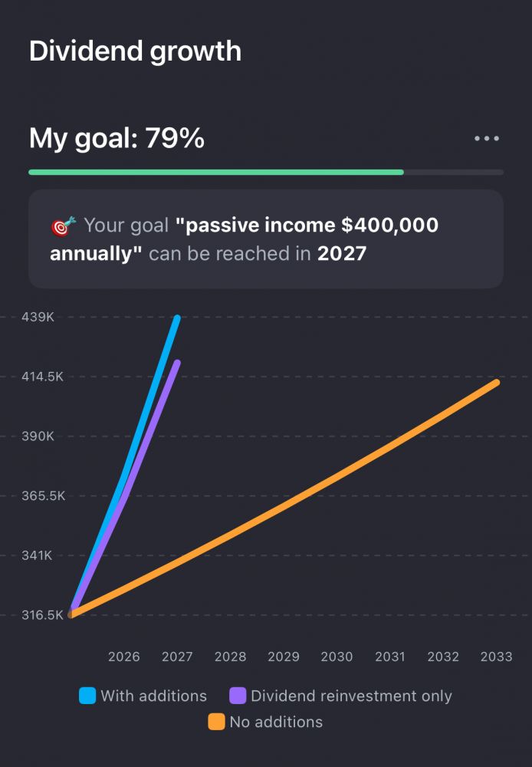This screenshot has width=532, height=767.
Task: Click the purple Dividend reinvestment swatch
Action: tap(238, 696)
